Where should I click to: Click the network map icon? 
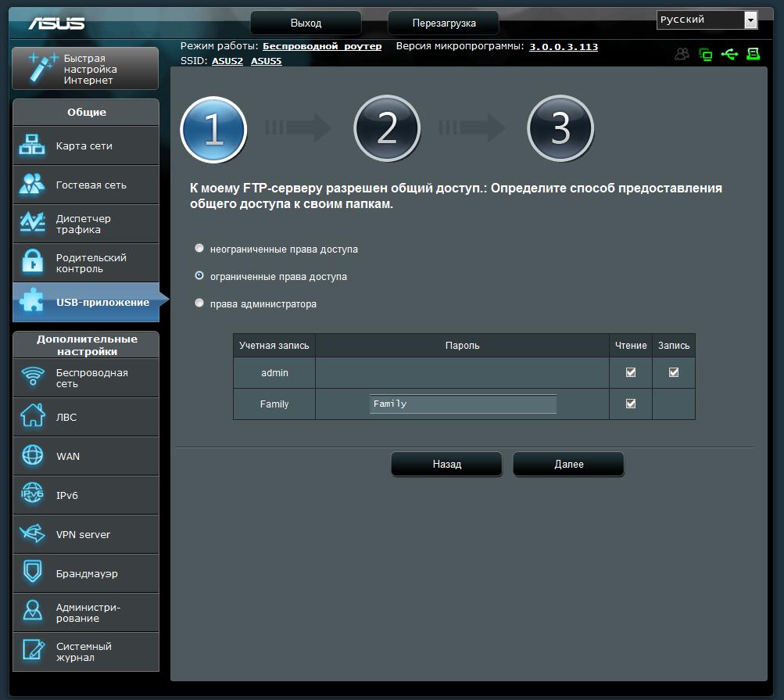pyautogui.click(x=32, y=145)
